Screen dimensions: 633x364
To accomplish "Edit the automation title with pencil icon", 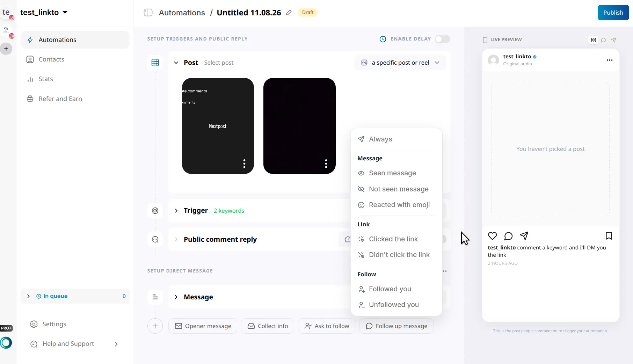I will click(x=289, y=13).
